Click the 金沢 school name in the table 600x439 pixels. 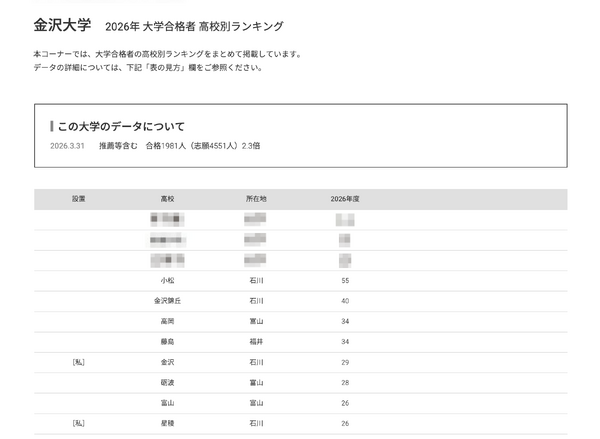167,362
